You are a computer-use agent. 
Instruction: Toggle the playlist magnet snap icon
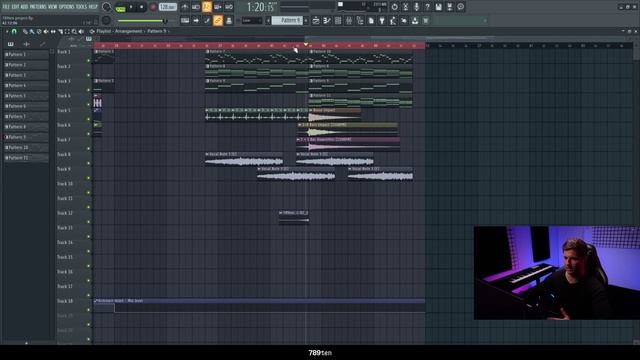[14, 31]
